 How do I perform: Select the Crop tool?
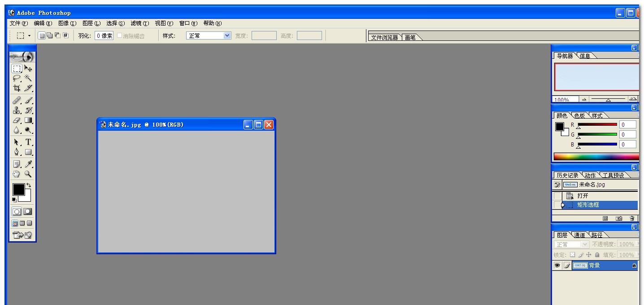(17, 88)
